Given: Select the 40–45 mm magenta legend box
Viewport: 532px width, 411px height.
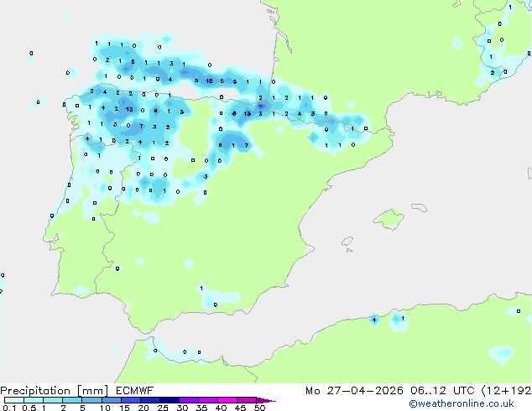Looking at the screenshot, I should click(x=227, y=400).
